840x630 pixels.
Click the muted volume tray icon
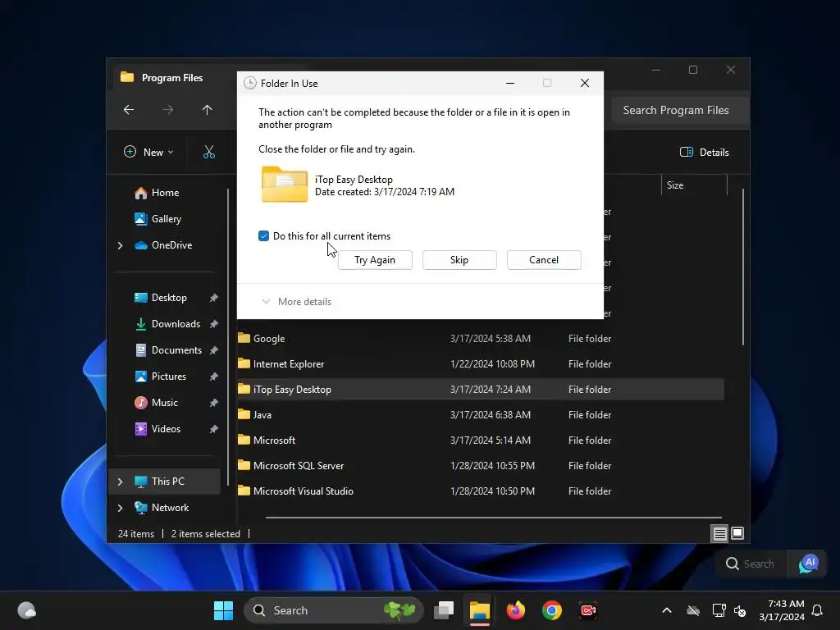740,610
